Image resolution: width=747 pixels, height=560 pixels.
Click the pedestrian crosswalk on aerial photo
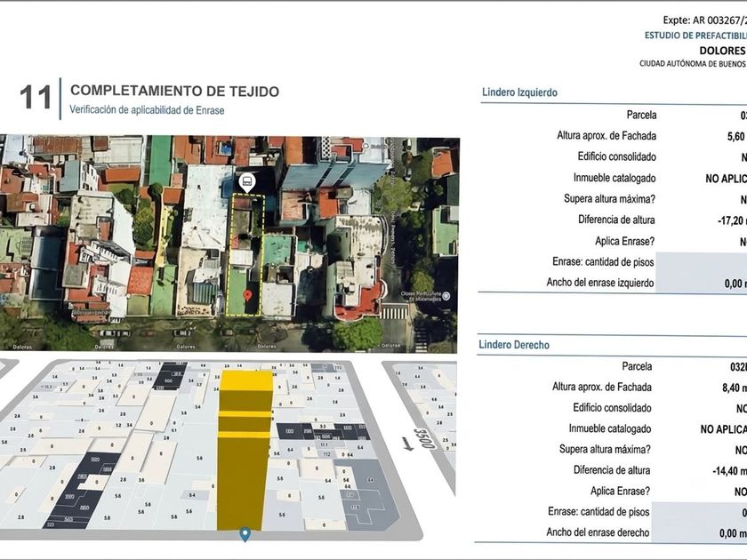pyautogui.click(x=393, y=313)
